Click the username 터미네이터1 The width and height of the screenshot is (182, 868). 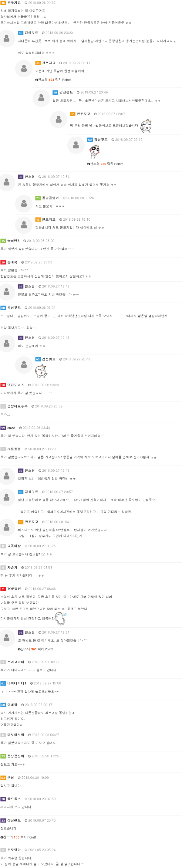point(16,683)
